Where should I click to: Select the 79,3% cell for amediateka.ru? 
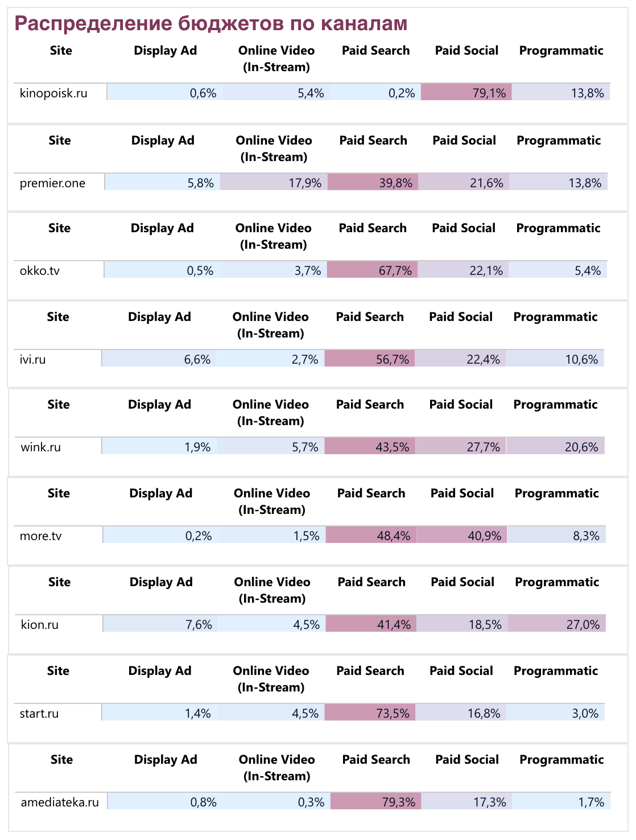[x=376, y=802]
